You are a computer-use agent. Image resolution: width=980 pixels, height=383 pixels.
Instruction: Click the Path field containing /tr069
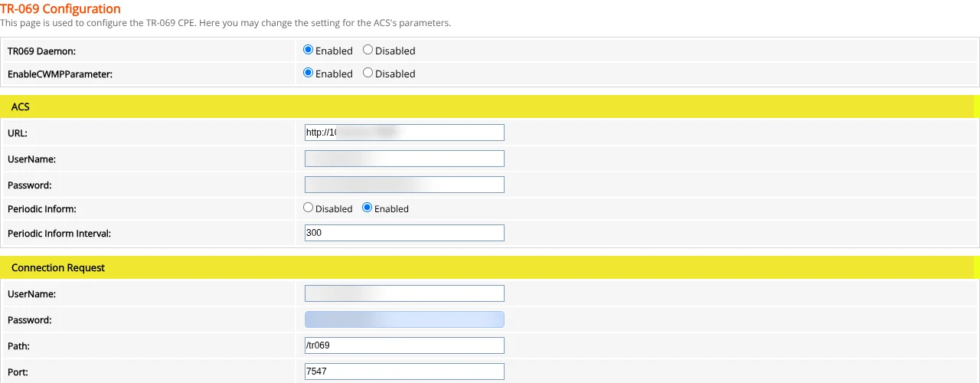pos(404,345)
